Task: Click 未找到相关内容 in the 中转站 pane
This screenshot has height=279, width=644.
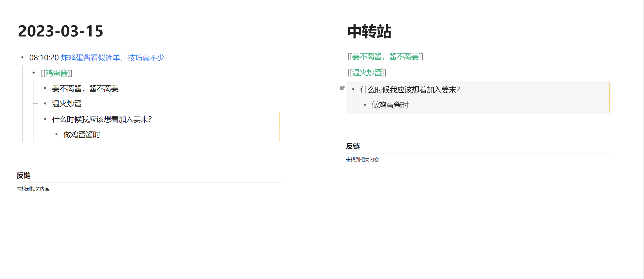Action: (362, 160)
